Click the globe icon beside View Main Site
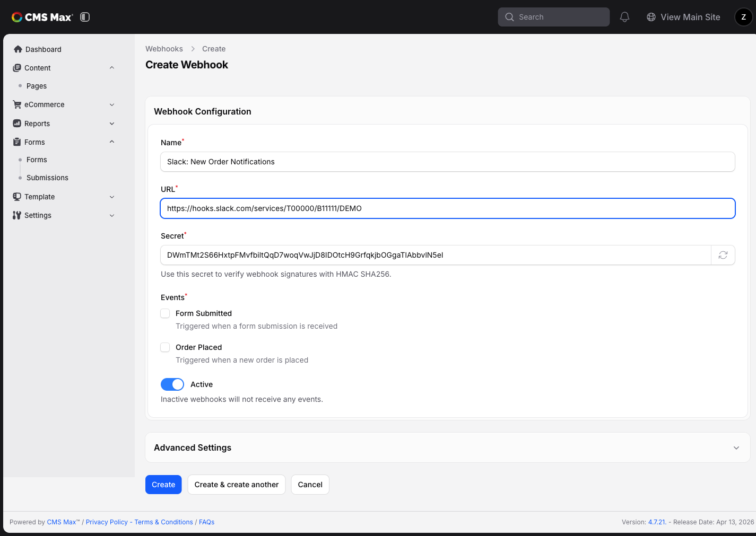This screenshot has width=756, height=536. (651, 17)
